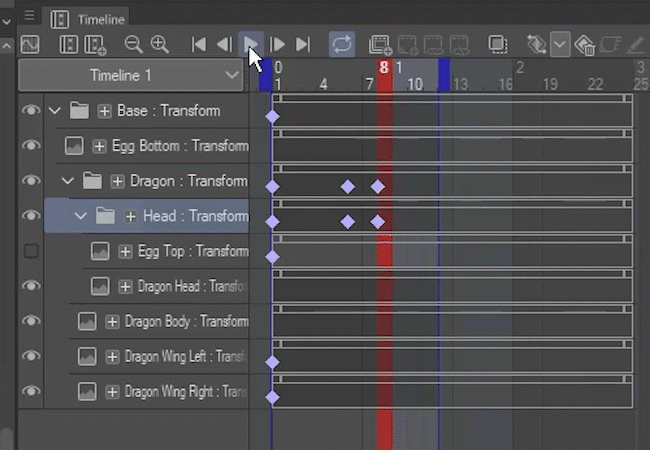The height and width of the screenshot is (450, 650).
Task: Enable visibility checkbox for Egg Top layer
Action: (x=31, y=251)
